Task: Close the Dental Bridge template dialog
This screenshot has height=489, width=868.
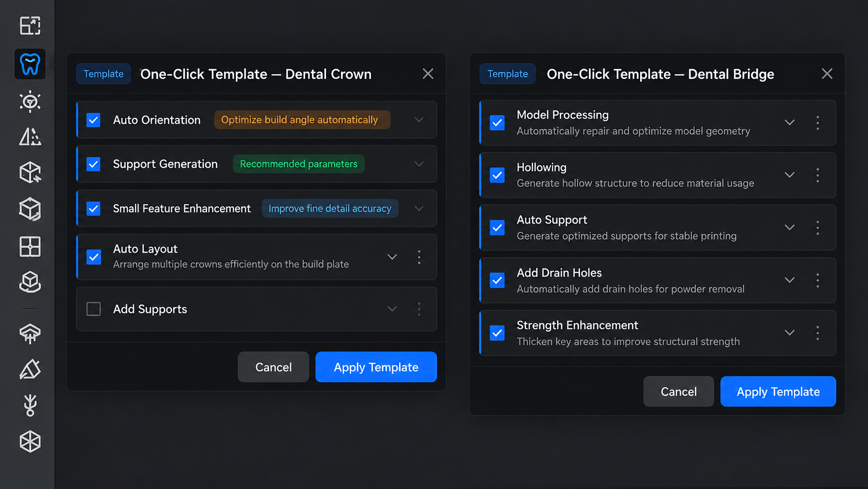Action: click(x=827, y=74)
